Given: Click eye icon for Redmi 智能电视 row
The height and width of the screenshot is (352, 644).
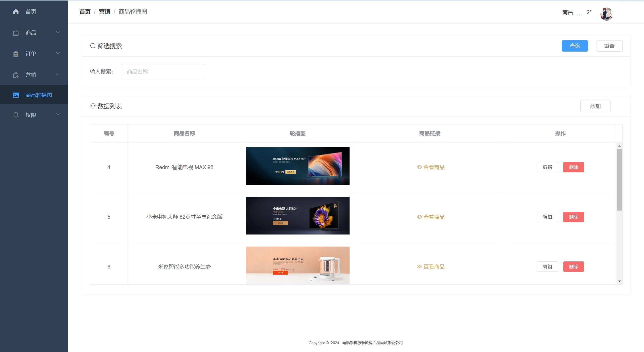Looking at the screenshot, I should point(419,167).
